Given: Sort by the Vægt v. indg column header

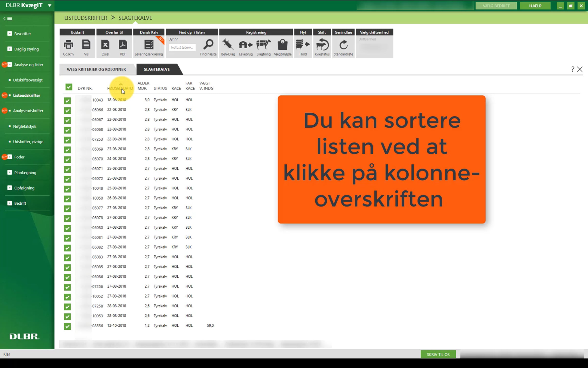Looking at the screenshot, I should point(206,86).
